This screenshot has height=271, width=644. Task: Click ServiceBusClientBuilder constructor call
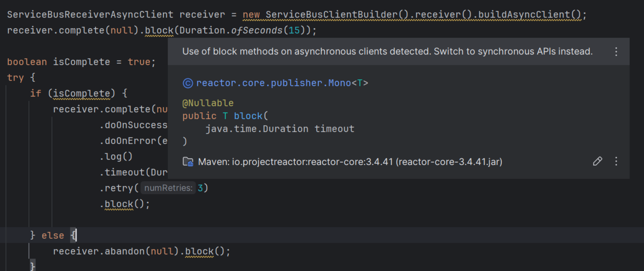[337, 15]
